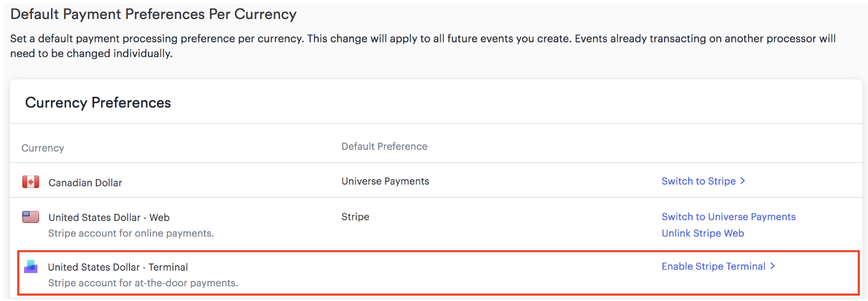
Task: Click the Currency column header
Action: [x=43, y=148]
